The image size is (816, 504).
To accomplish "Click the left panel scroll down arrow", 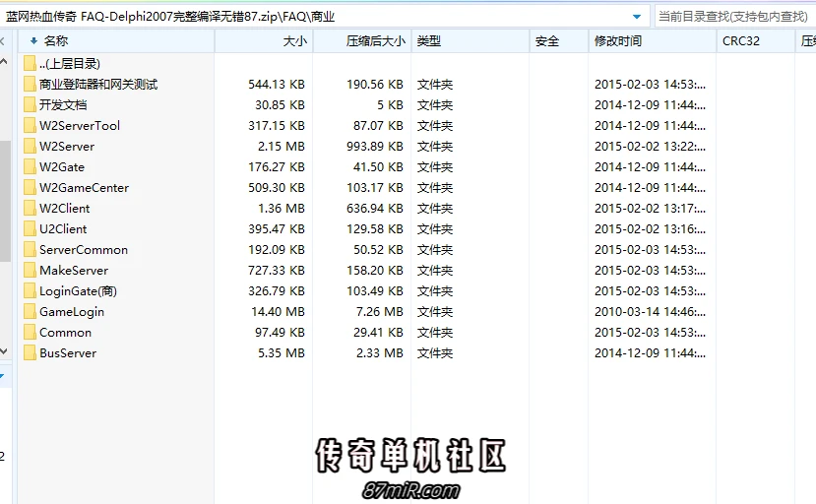I will click(4, 351).
